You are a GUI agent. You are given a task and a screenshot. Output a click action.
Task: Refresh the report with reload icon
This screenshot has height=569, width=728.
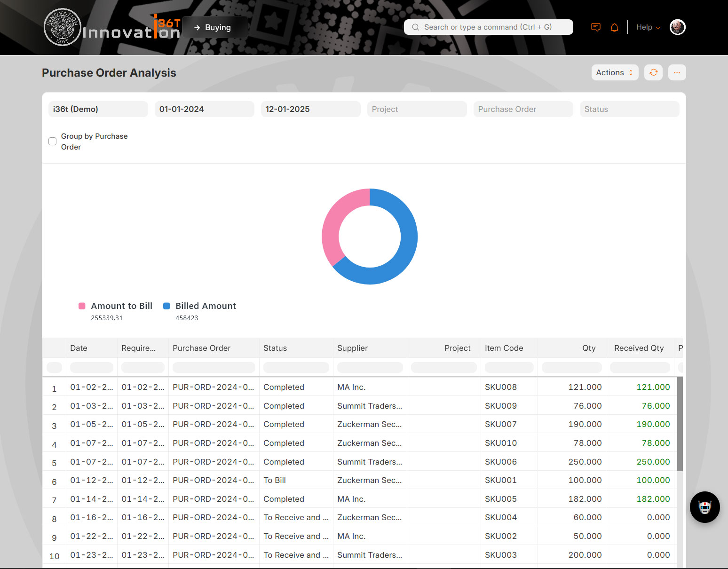(x=653, y=72)
